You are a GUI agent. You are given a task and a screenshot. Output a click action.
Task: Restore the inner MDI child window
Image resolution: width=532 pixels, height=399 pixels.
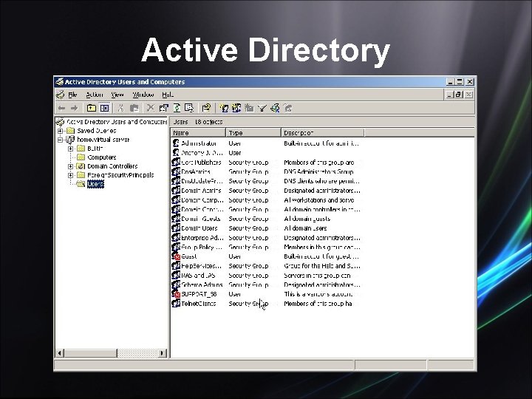click(458, 95)
